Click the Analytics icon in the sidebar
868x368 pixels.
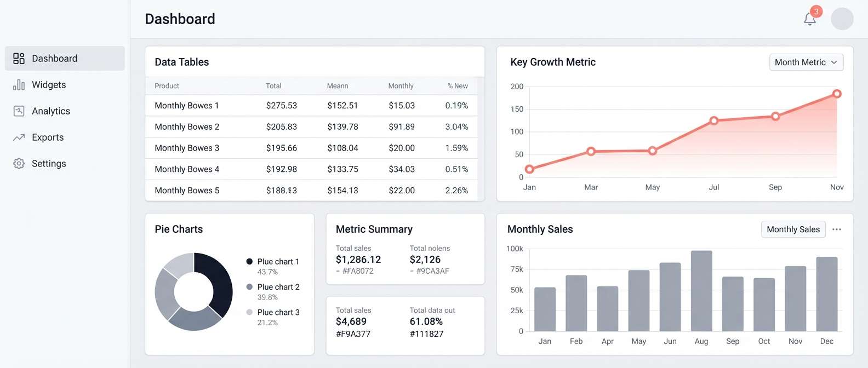pyautogui.click(x=19, y=111)
